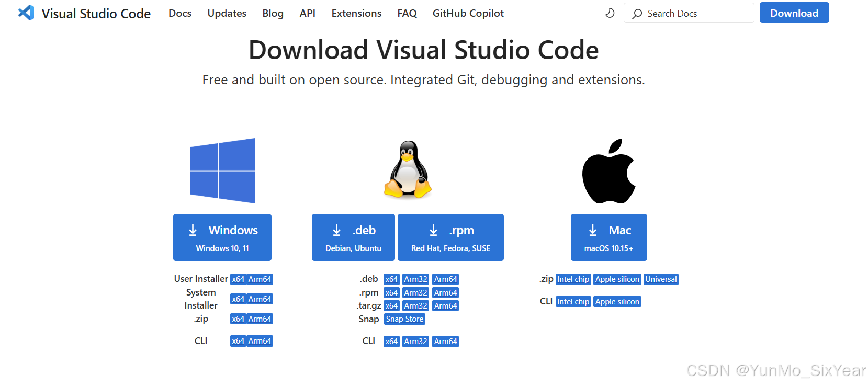Click the Apple logo image
868x386 pixels.
608,171
